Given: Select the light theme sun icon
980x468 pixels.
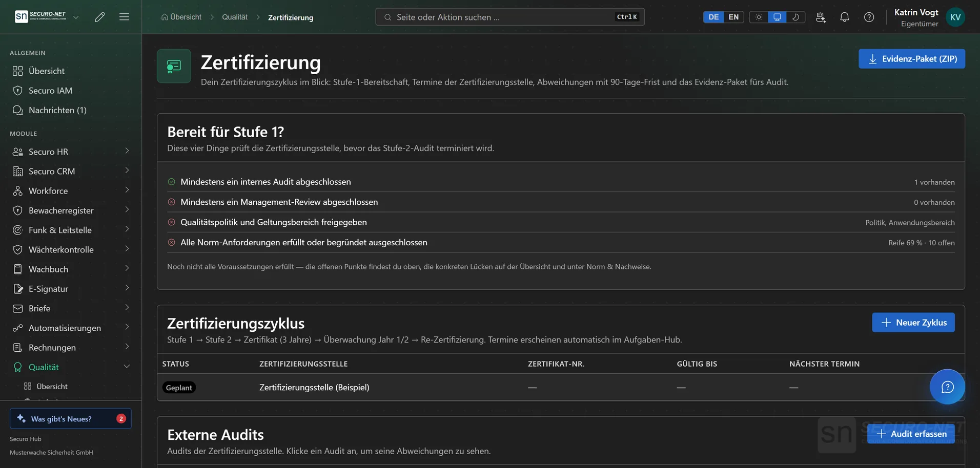Looking at the screenshot, I should 759,17.
